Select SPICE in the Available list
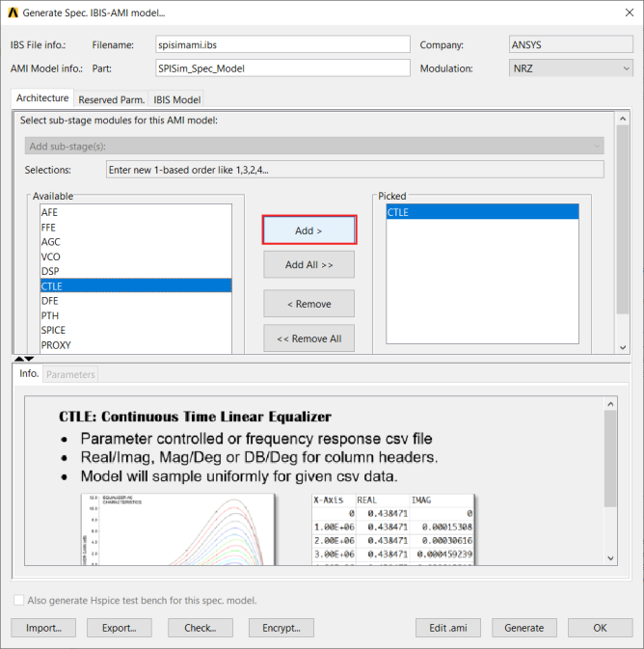 pos(136,331)
